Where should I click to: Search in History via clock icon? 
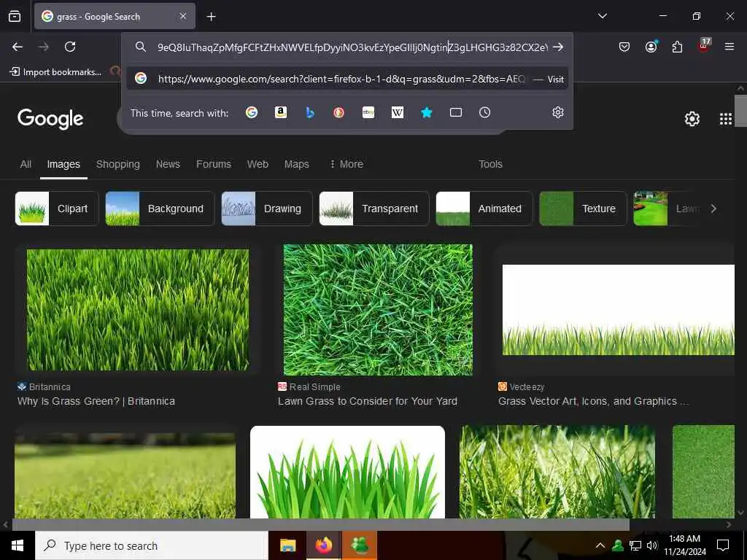(484, 112)
